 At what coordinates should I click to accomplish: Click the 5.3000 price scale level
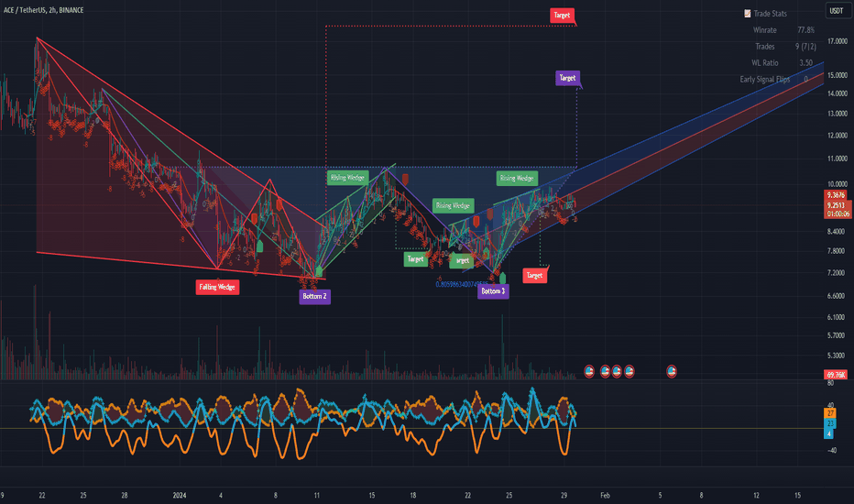point(836,356)
